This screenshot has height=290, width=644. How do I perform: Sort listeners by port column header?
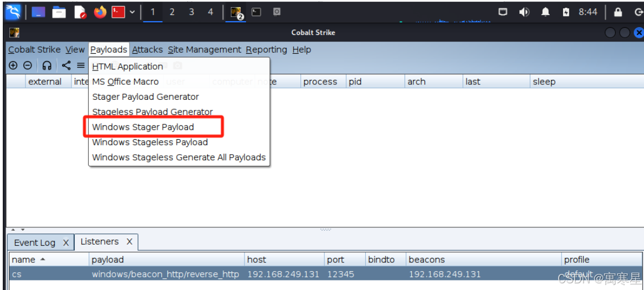pos(345,260)
